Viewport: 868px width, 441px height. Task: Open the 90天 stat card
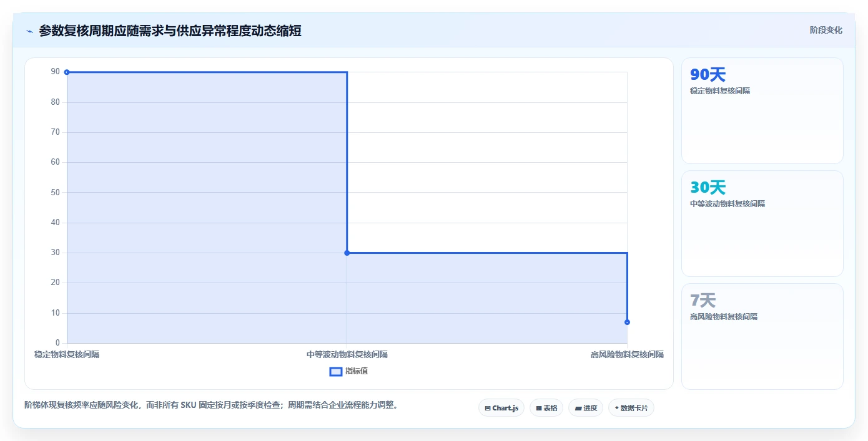tap(762, 111)
